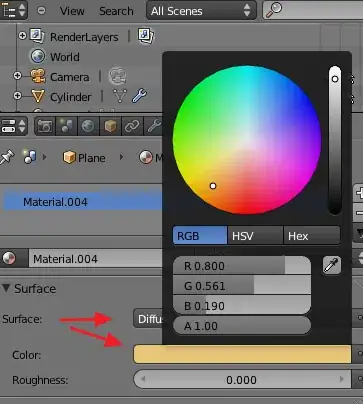Click the G 0.561 green slider
This screenshot has height=404, width=363.
pyautogui.click(x=242, y=286)
